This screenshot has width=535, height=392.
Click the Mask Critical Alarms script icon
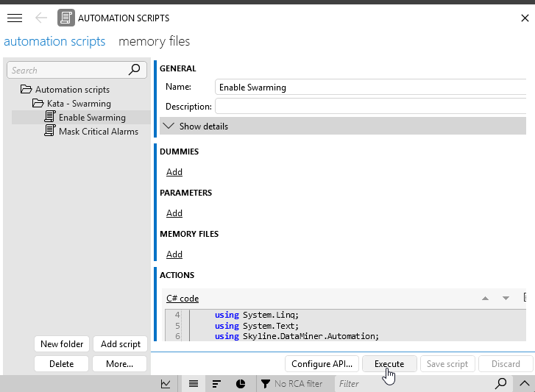(50, 131)
